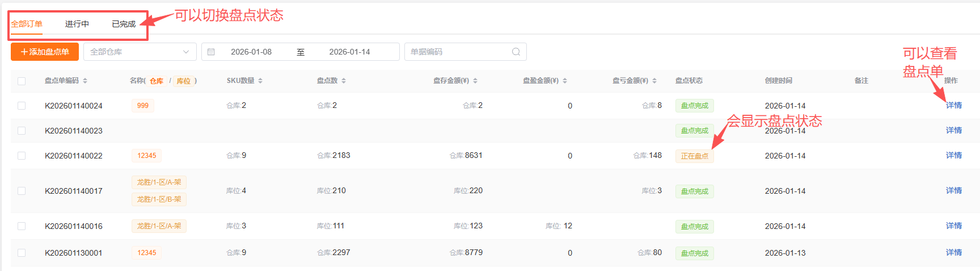980x271 pixels.
Task: Select checkbox for order K202601140024
Action: click(22, 106)
